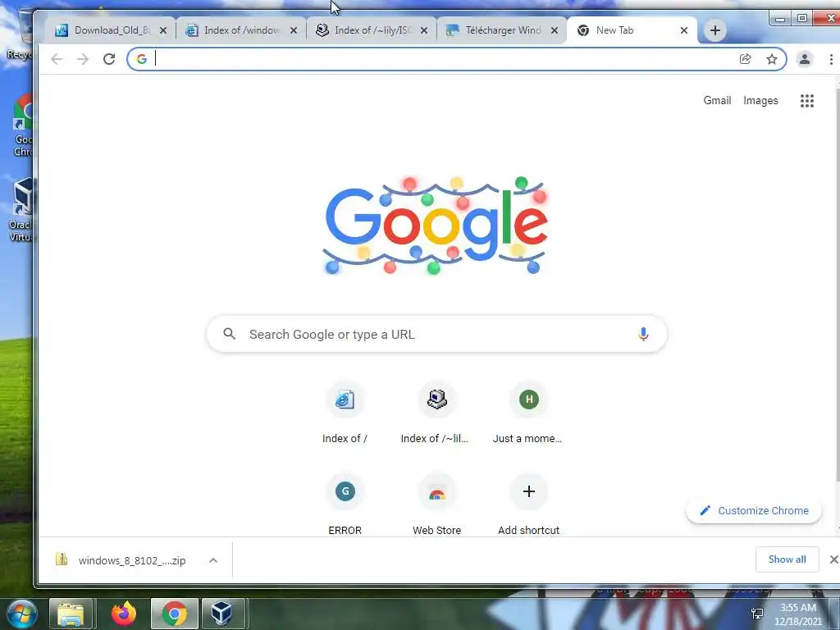Close the downloads bar
This screenshot has height=630, width=840.
(833, 559)
